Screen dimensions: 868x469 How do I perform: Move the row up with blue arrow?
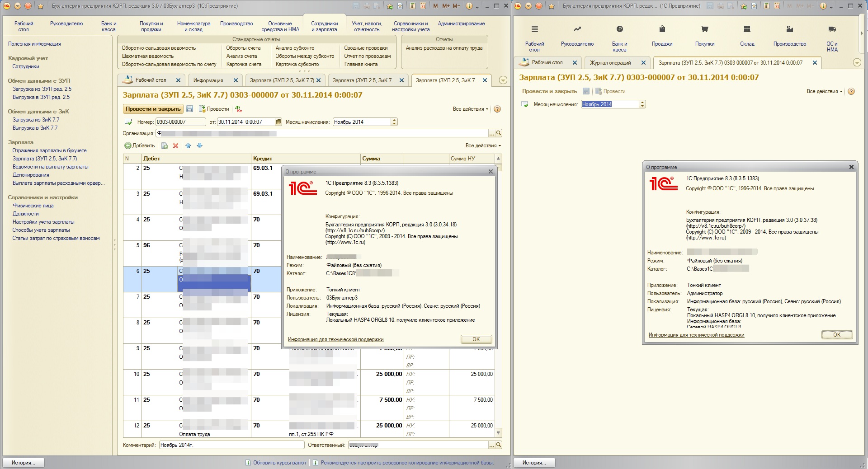[188, 145]
